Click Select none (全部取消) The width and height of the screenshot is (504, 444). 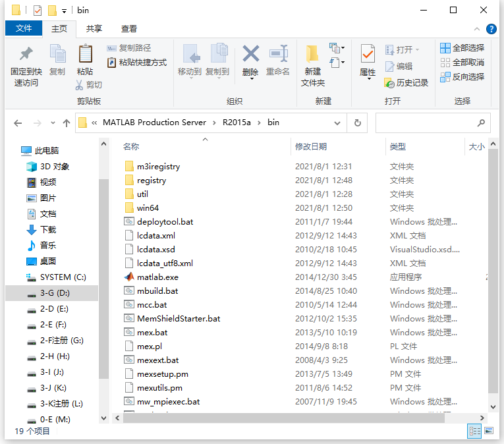[462, 63]
